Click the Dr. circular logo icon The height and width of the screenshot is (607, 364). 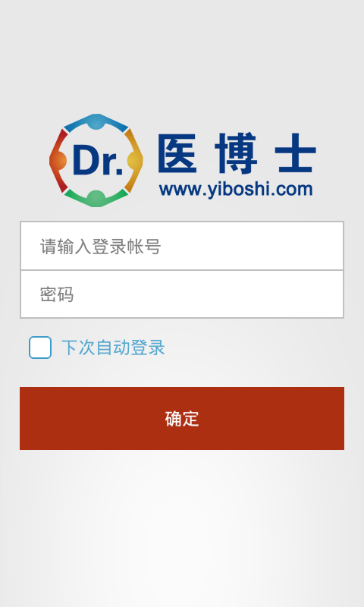point(96,160)
